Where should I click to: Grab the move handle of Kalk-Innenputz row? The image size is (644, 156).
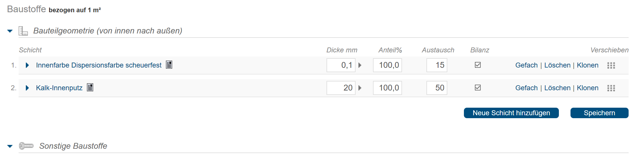(x=611, y=88)
